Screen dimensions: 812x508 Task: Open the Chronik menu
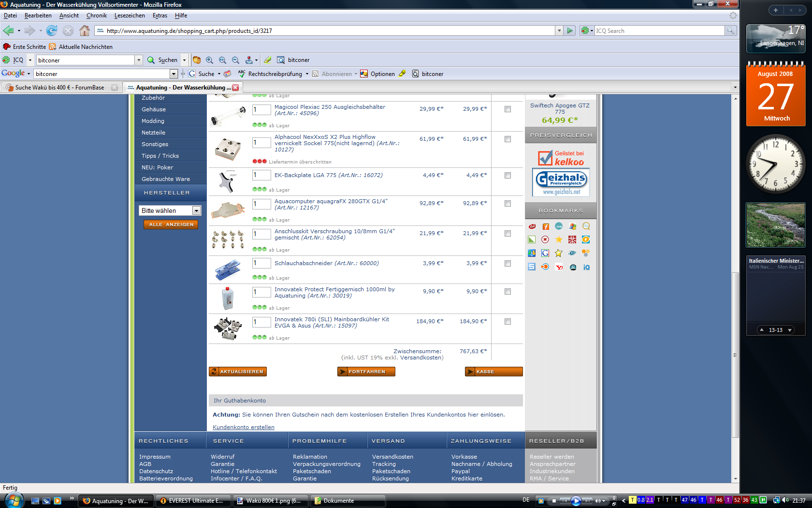coord(97,15)
